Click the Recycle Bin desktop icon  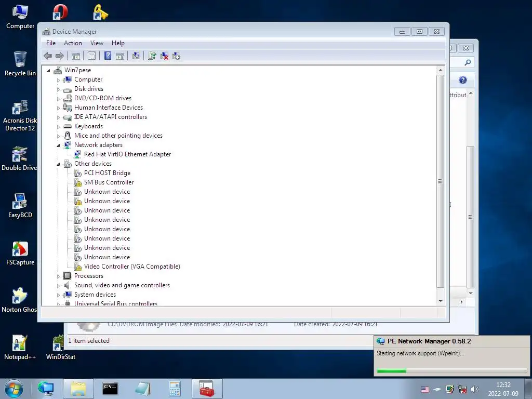tap(20, 64)
